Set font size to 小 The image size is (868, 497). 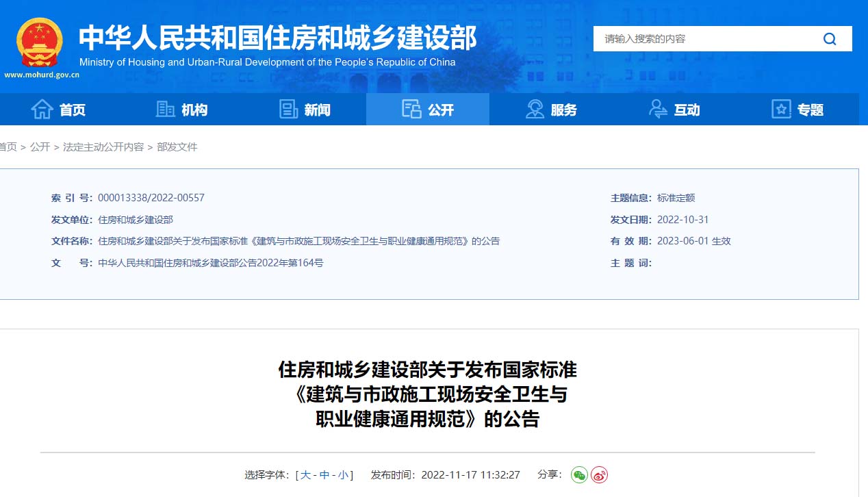(343, 475)
